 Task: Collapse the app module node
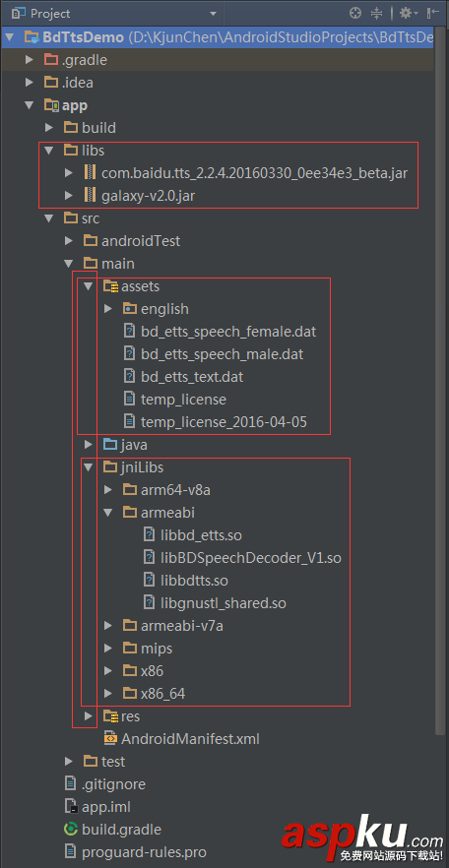click(30, 105)
